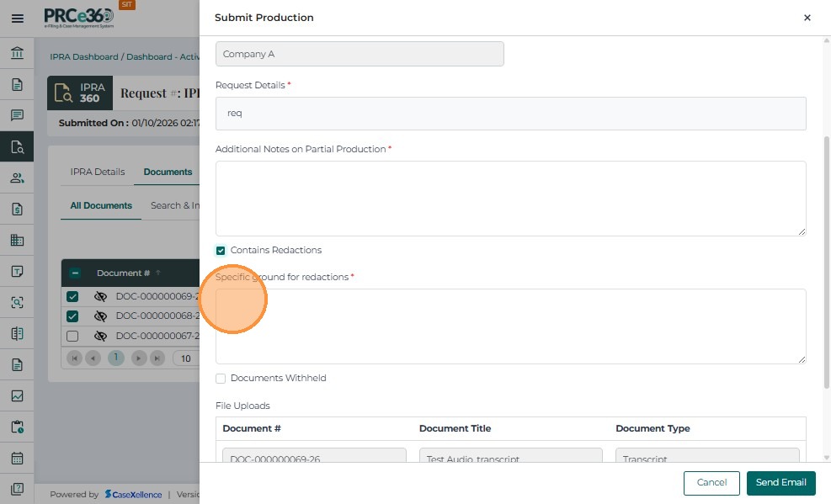Enable the Documents Withheld checkbox
The image size is (831, 504).
coord(221,379)
